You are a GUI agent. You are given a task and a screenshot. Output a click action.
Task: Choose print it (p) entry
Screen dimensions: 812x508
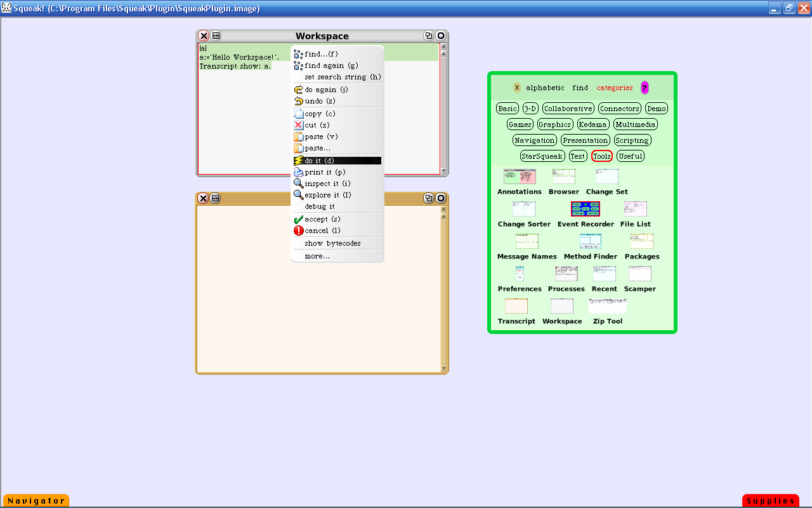coord(337,172)
